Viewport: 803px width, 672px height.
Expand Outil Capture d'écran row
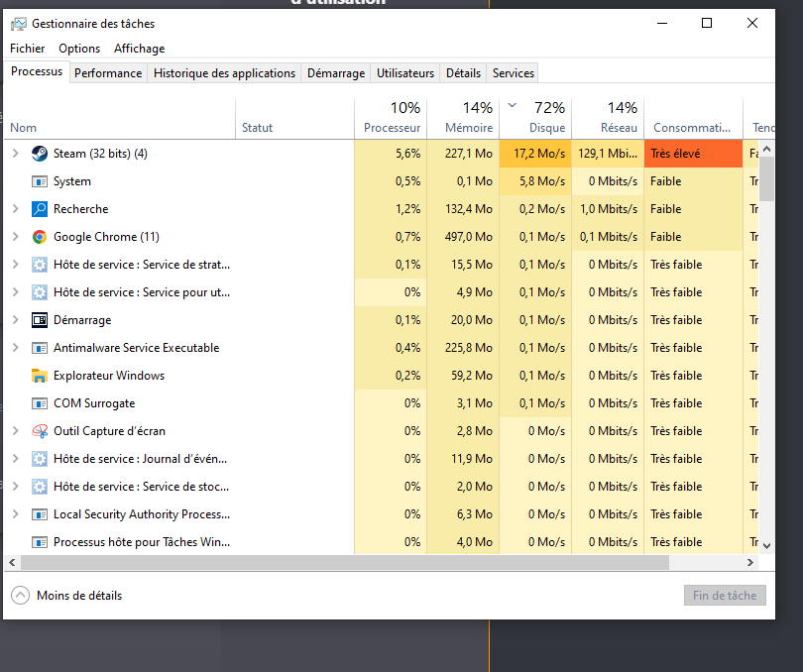[x=15, y=430]
